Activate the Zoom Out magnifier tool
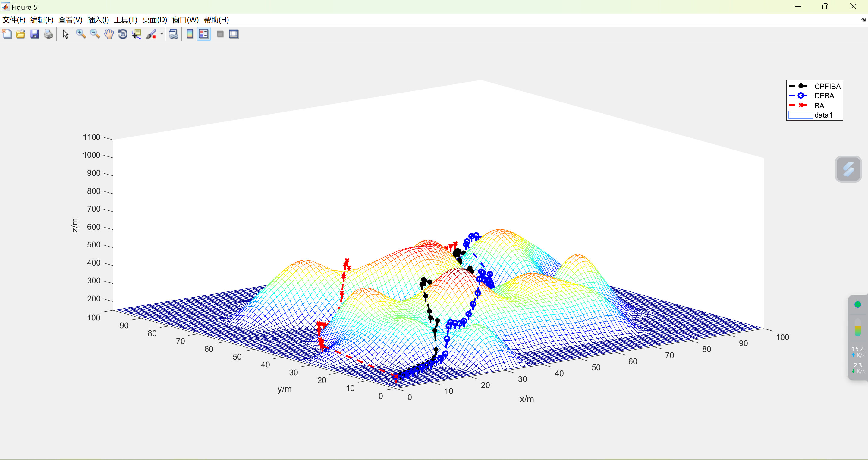The height and width of the screenshot is (460, 868). [x=95, y=34]
